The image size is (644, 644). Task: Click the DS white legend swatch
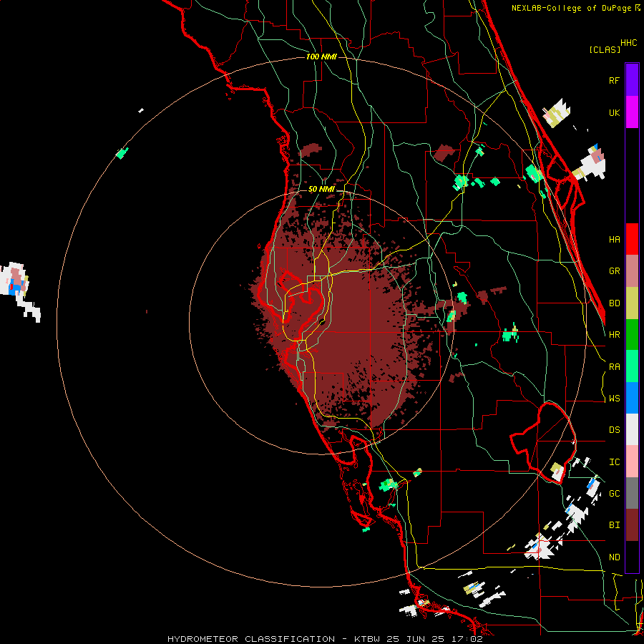tap(632, 429)
